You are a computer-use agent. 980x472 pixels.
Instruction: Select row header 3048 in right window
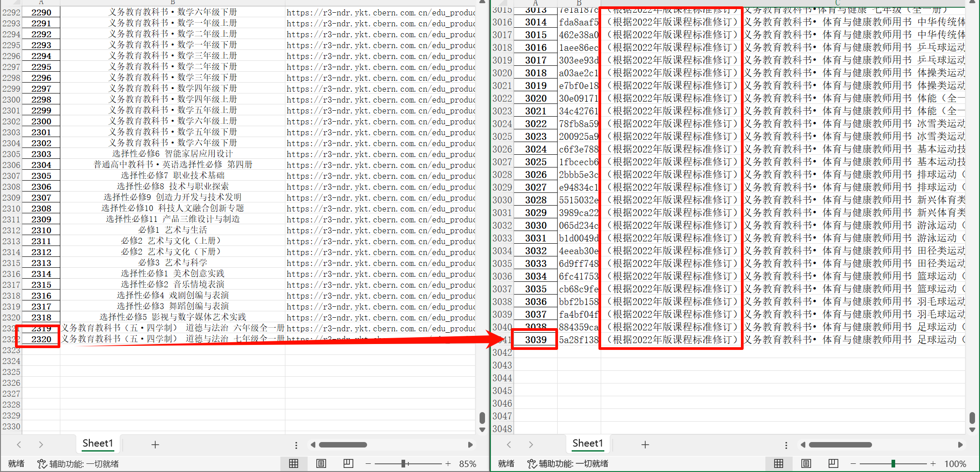click(502, 429)
